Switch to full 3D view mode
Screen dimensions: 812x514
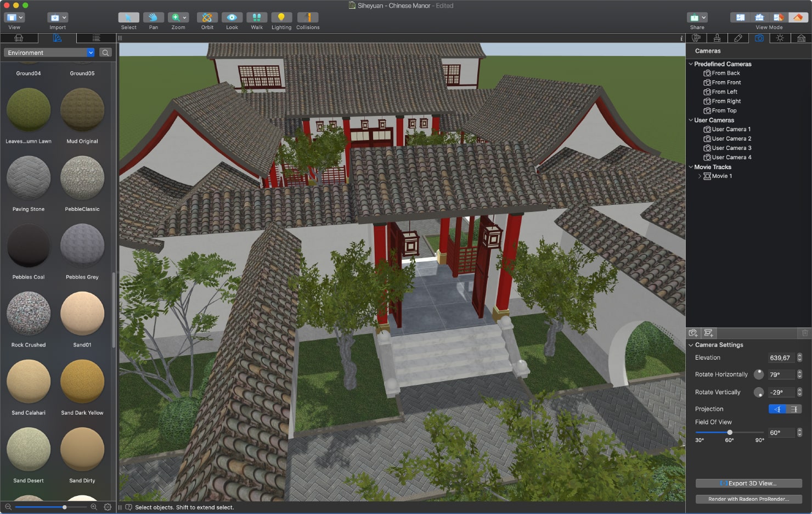798,18
